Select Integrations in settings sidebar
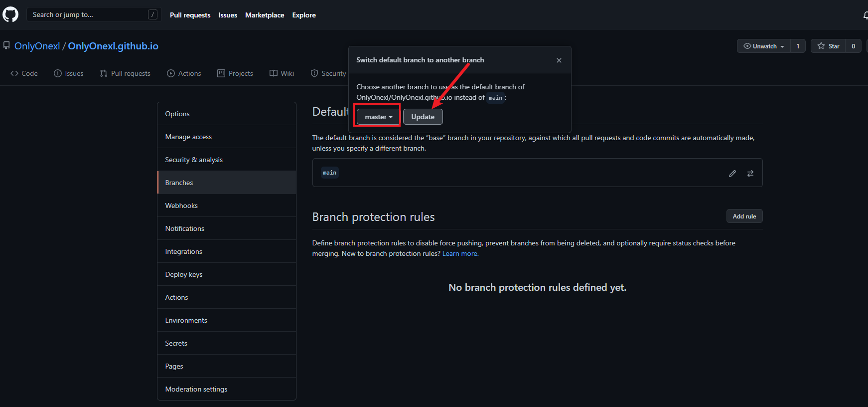This screenshot has height=407, width=868. coord(227,251)
